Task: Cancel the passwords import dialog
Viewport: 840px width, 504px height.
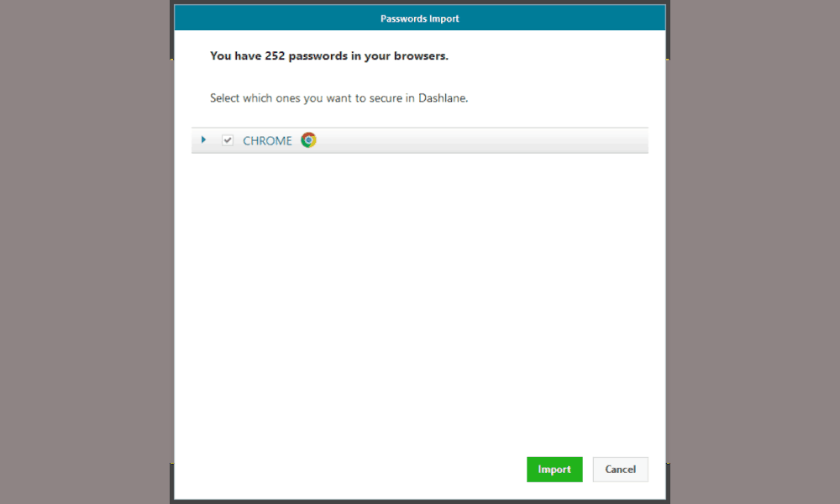Action: click(621, 470)
